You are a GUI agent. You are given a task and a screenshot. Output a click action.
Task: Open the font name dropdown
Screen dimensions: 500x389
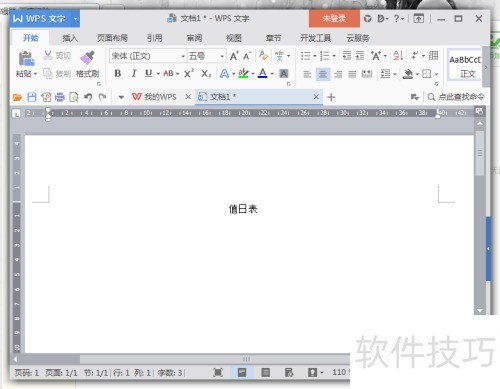point(183,56)
